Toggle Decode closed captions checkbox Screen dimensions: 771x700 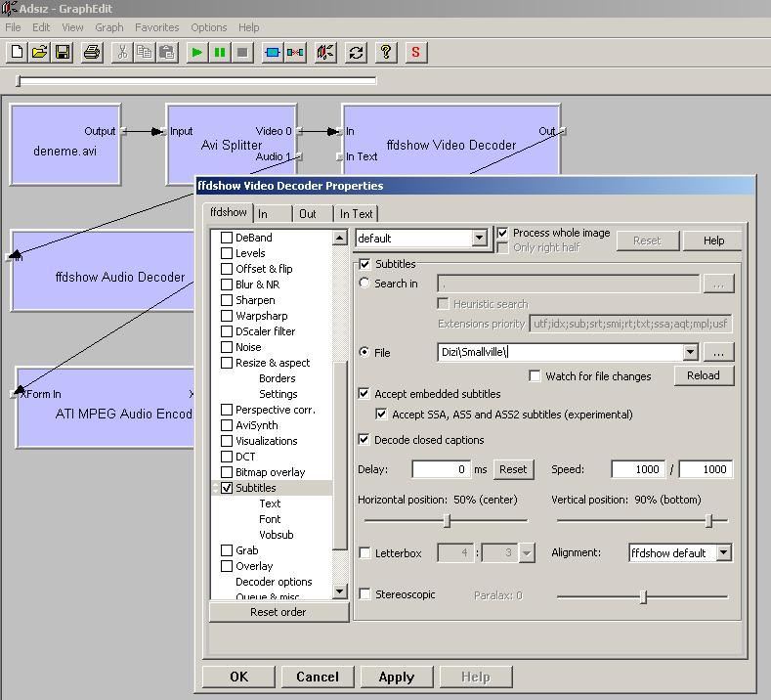[364, 439]
